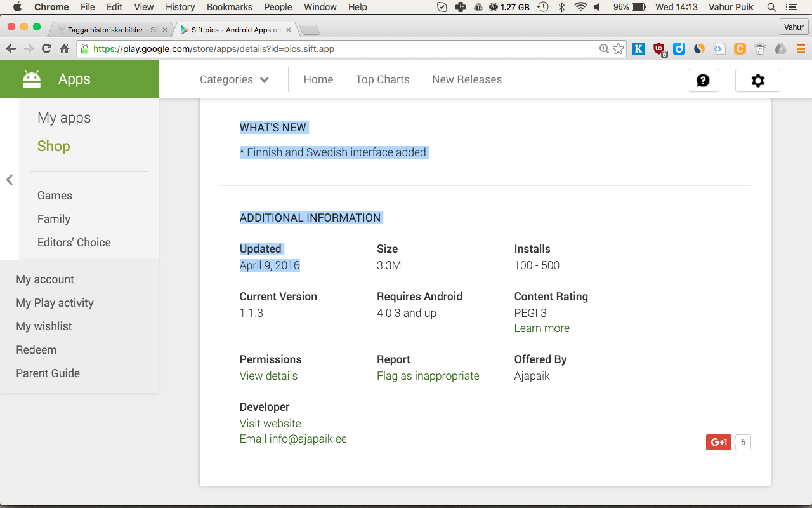812x508 pixels.
Task: Open the Bluetooth menu bar icon
Action: (x=561, y=7)
